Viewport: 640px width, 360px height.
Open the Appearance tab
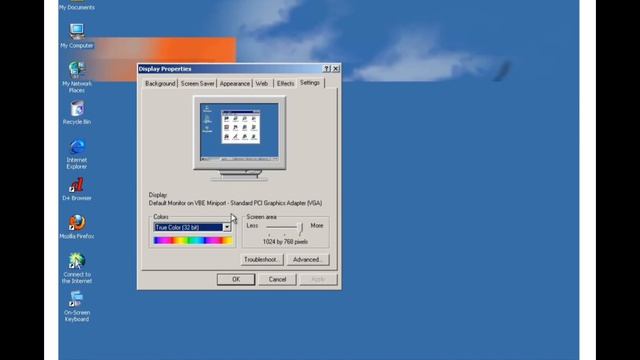[235, 83]
